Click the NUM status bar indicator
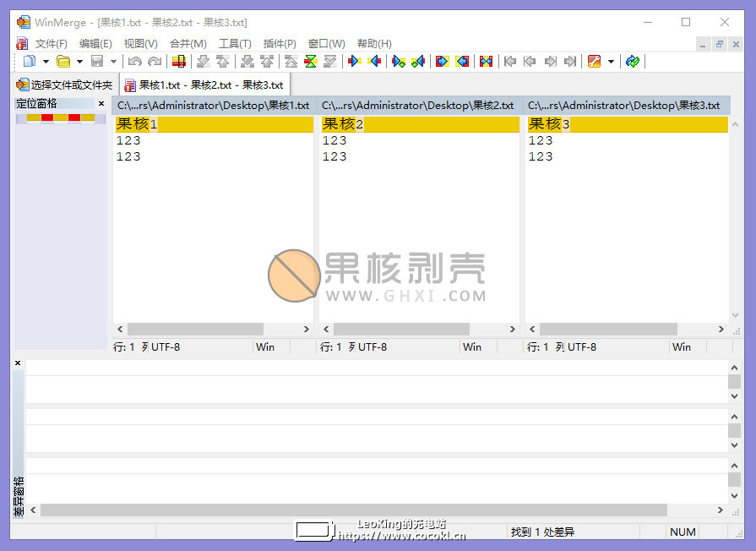This screenshot has width=756, height=551. tap(683, 532)
